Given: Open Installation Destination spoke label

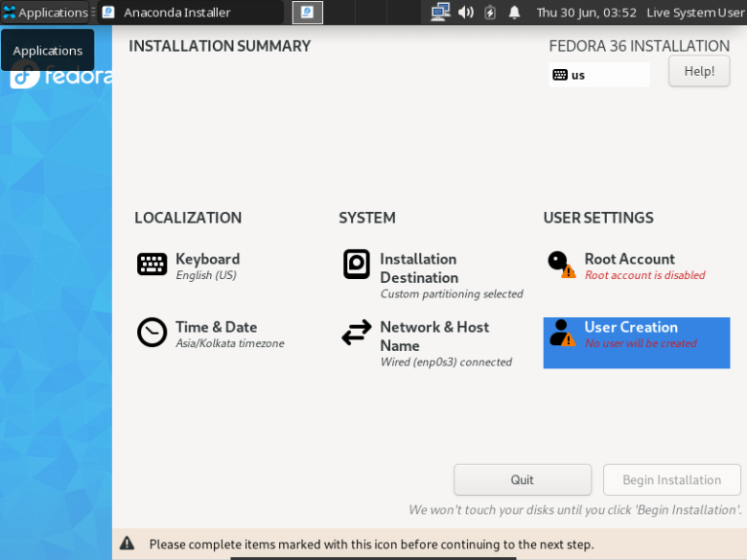Looking at the screenshot, I should (419, 268).
